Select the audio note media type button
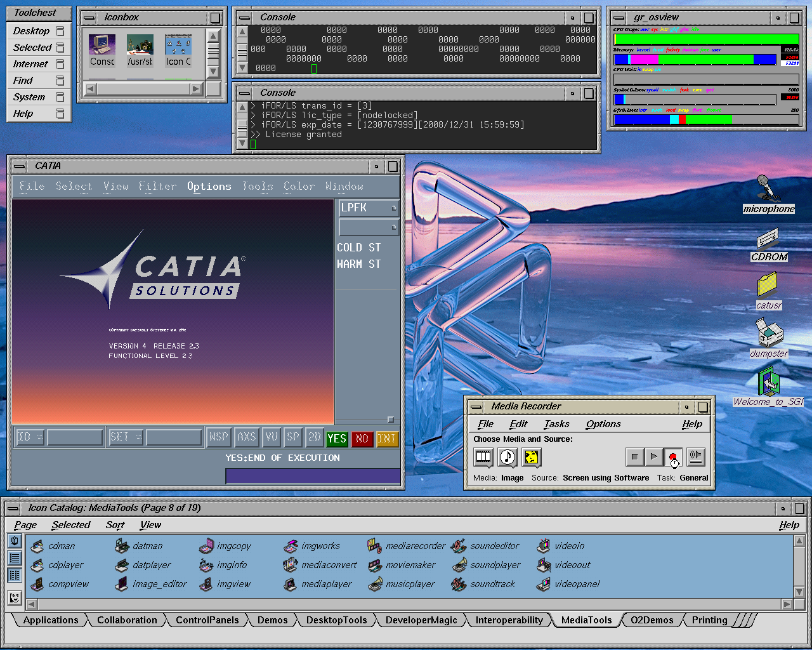812x650 pixels. point(507,457)
